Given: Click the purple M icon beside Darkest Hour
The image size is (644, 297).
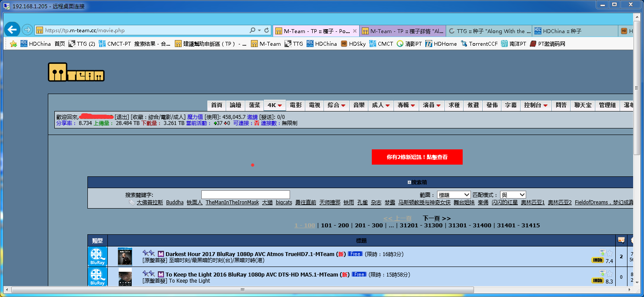Looking at the screenshot, I should 160,254.
